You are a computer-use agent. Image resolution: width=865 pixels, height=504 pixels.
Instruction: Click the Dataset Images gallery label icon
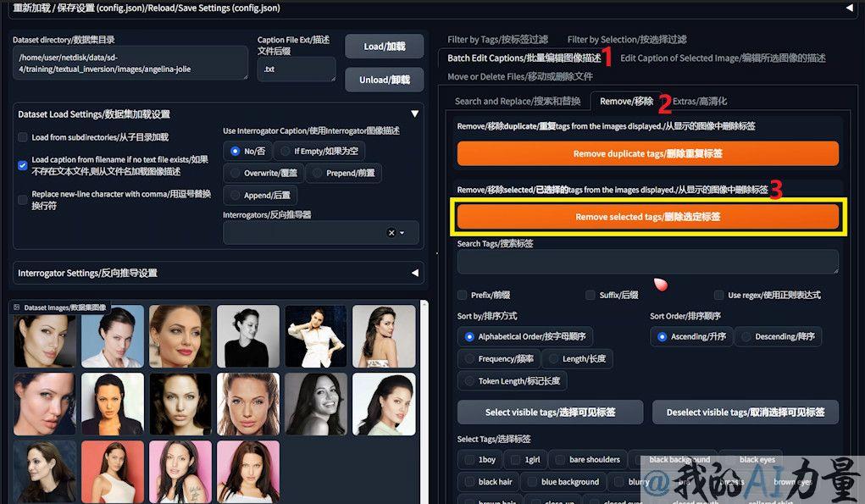click(17, 307)
